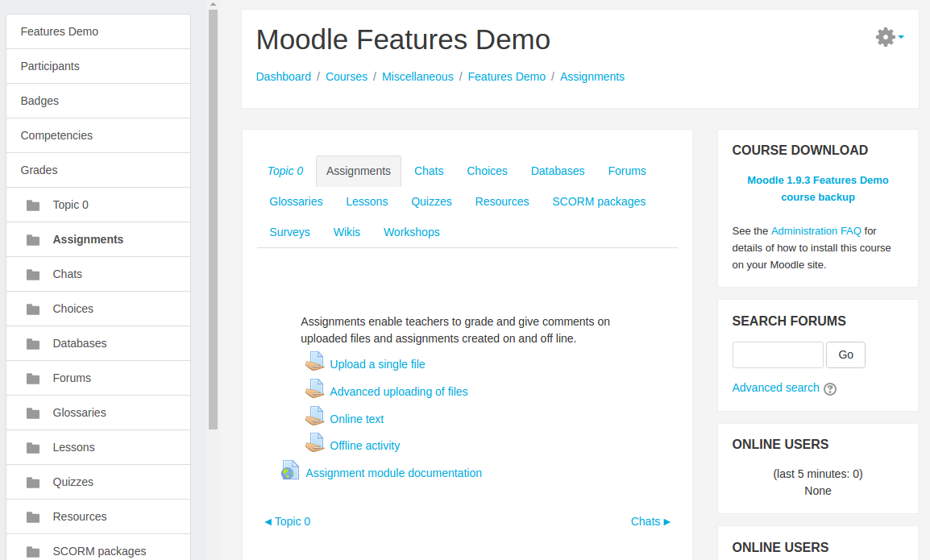Open the Advanced search link
The image size is (930, 560).
(x=775, y=388)
